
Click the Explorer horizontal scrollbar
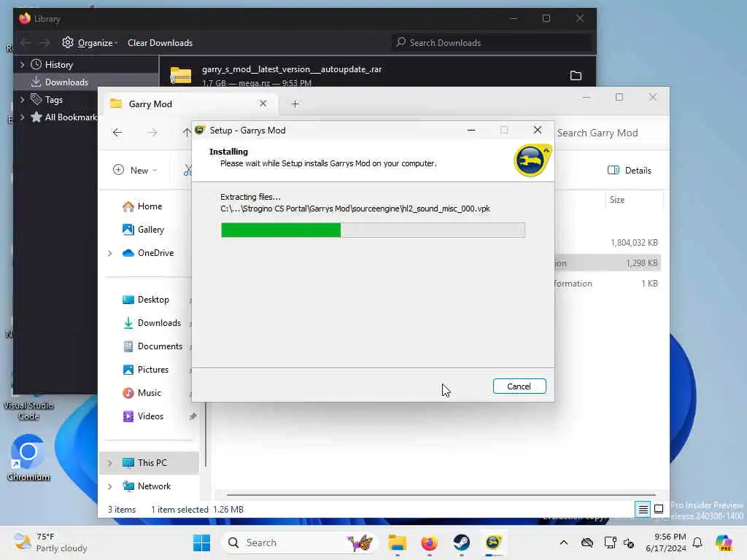coord(441,495)
